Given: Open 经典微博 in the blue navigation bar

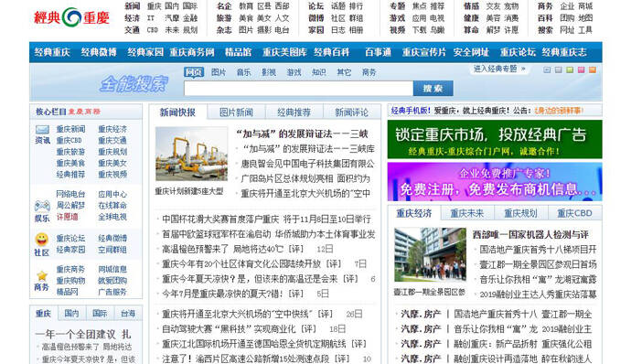Looking at the screenshot, I should coord(99,52).
